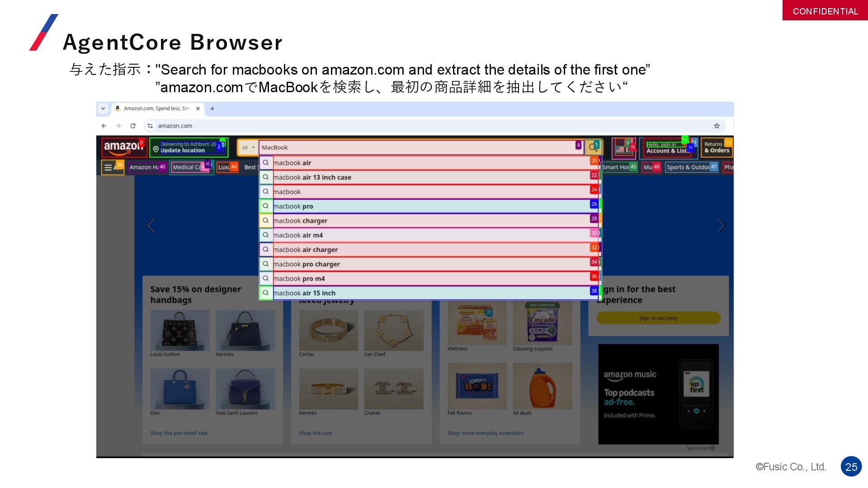Open the All departments search dropdown
This screenshot has height=488, width=868.
click(x=248, y=148)
